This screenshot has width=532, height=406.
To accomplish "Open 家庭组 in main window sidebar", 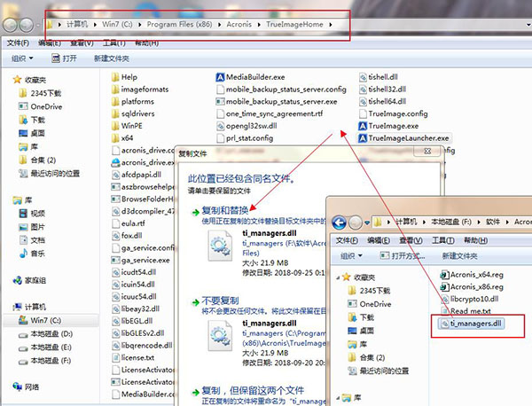I will click(29, 280).
